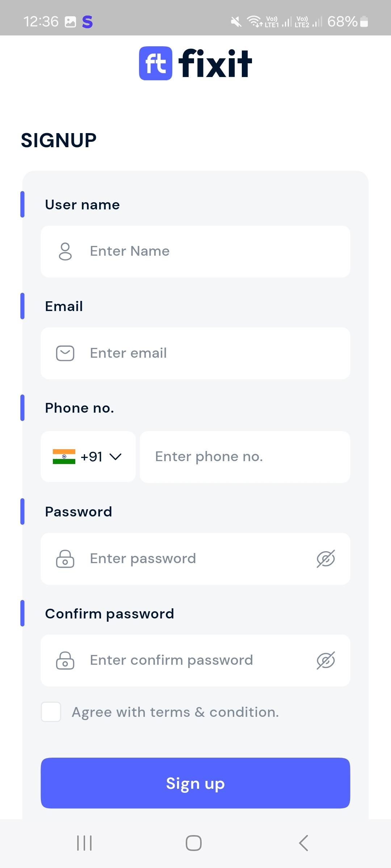Focus the Enter email input field
The height and width of the screenshot is (868, 391).
pyautogui.click(x=214, y=353)
